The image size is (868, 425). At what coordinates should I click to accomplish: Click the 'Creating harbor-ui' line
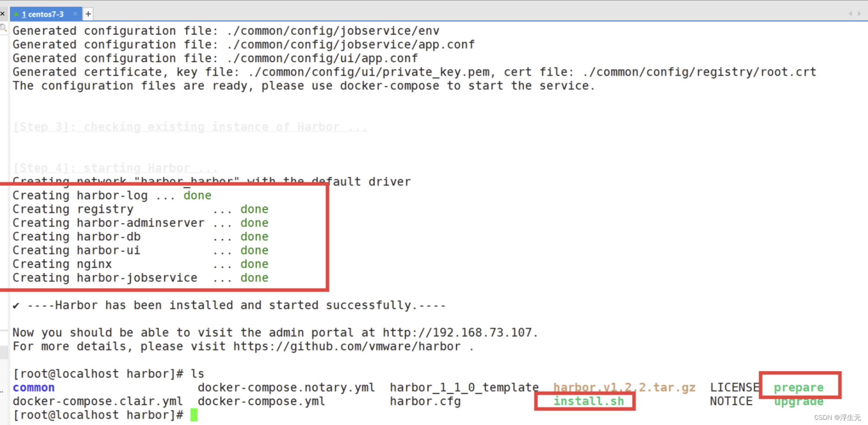point(141,251)
